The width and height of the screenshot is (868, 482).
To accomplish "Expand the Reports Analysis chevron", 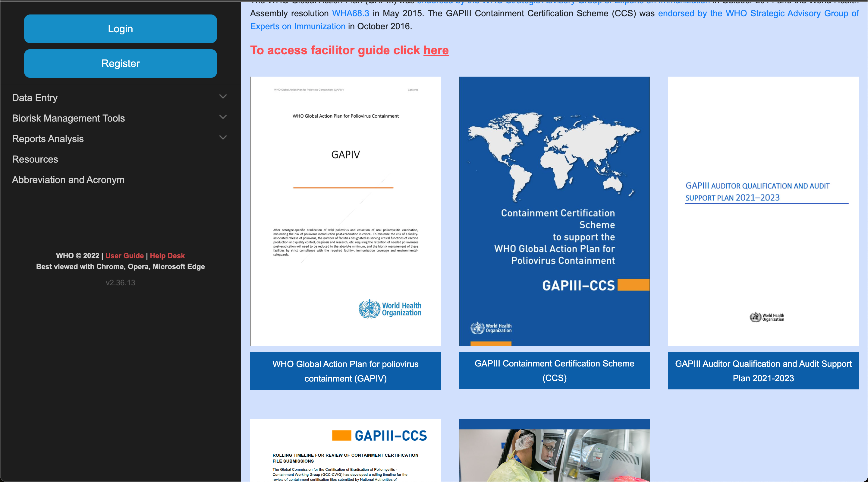I will [223, 138].
